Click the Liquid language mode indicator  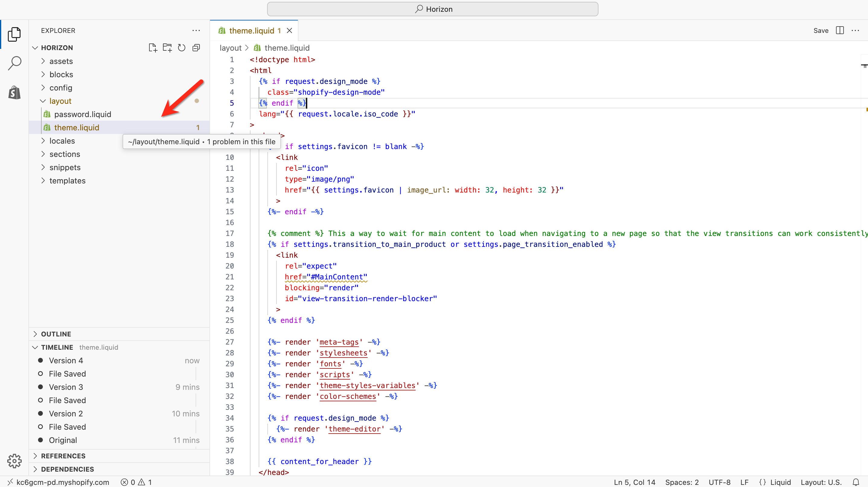coord(780,482)
